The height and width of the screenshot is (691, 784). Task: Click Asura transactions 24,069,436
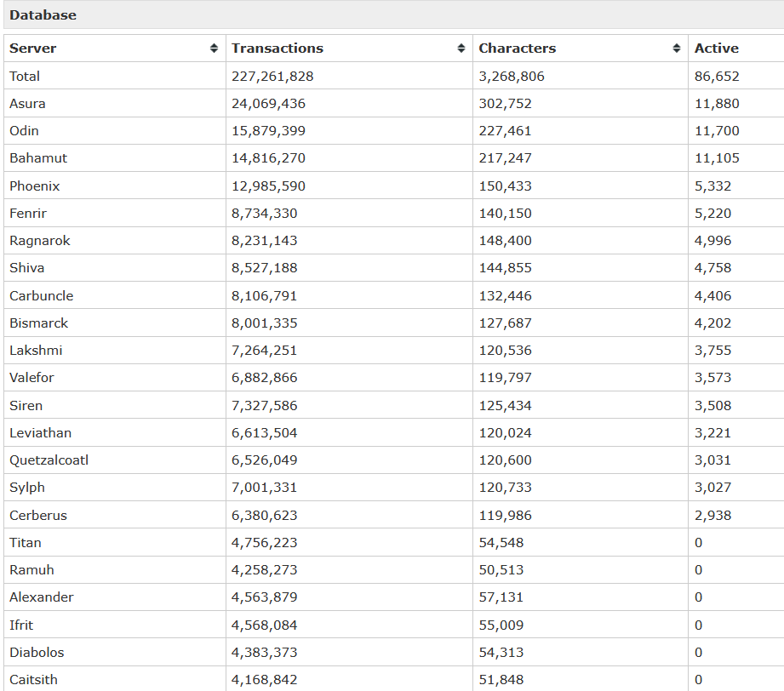(x=268, y=104)
